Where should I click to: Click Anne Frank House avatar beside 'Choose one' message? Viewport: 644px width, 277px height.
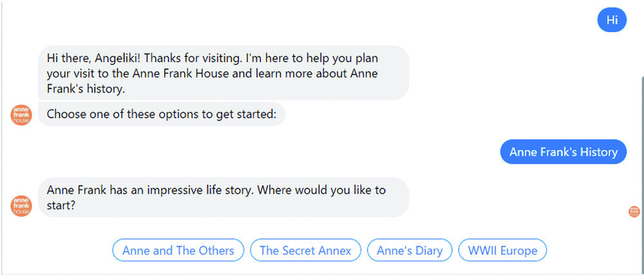[21, 115]
